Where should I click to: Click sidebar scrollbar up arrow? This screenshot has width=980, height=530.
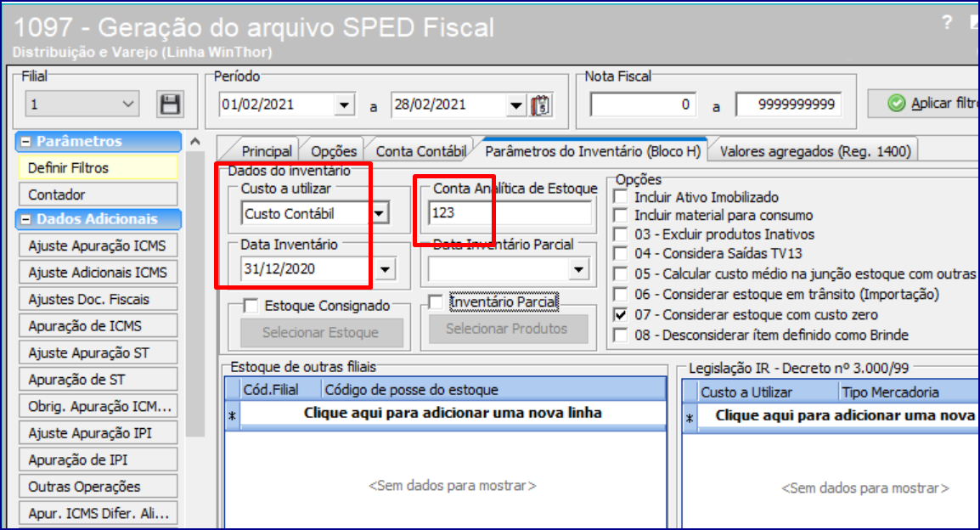tap(195, 142)
